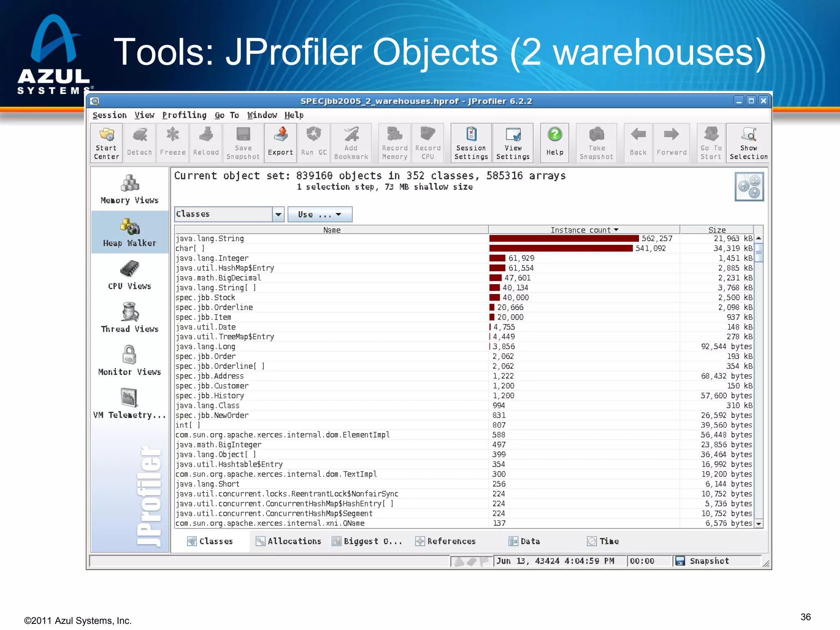Image resolution: width=840 pixels, height=630 pixels.
Task: Open the Session menu
Action: pos(110,115)
